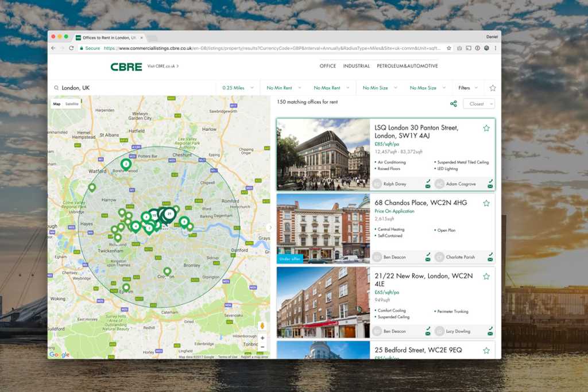588x392 pixels.
Task: Open the 21/22 New Row, London listing title
Action: (423, 280)
